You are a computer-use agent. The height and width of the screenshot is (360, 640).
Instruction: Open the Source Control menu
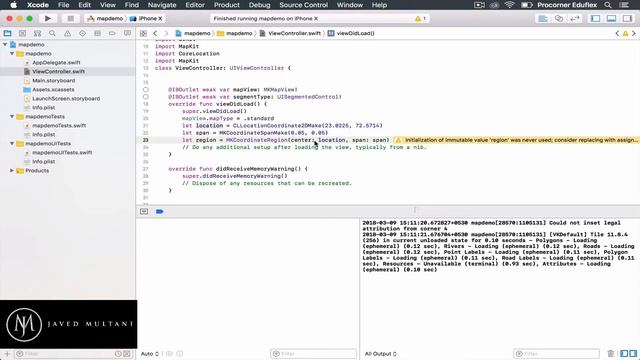304,5
